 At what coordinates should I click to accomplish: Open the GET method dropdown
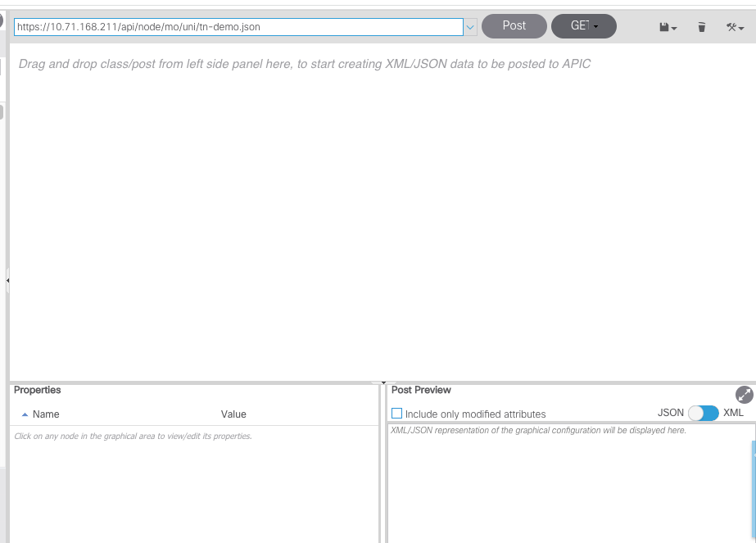tap(584, 26)
